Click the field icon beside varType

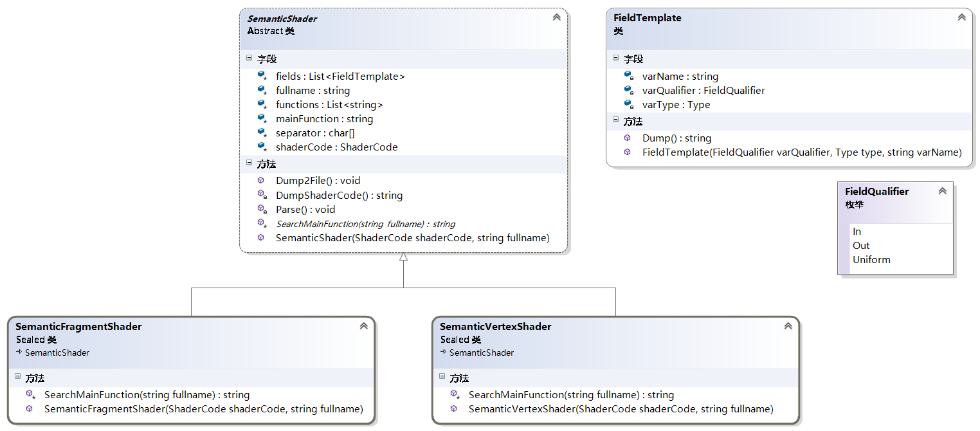(628, 104)
